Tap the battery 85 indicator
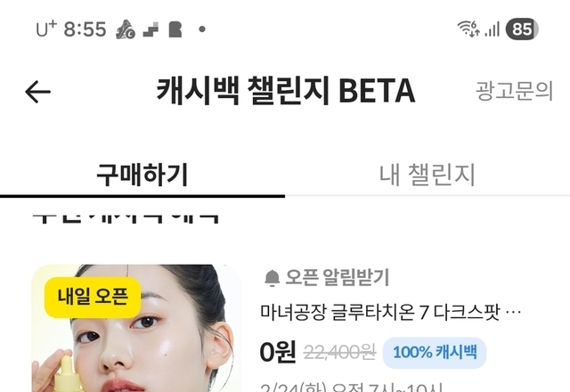The image size is (570, 392). 522,29
